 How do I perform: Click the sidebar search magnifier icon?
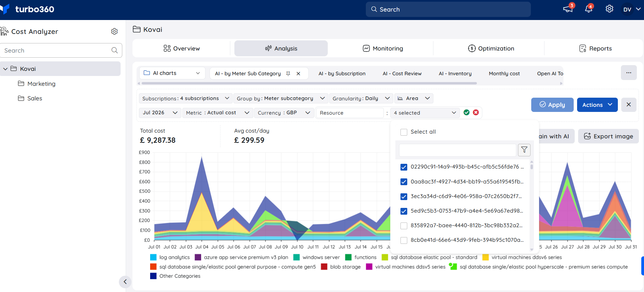[114, 51]
